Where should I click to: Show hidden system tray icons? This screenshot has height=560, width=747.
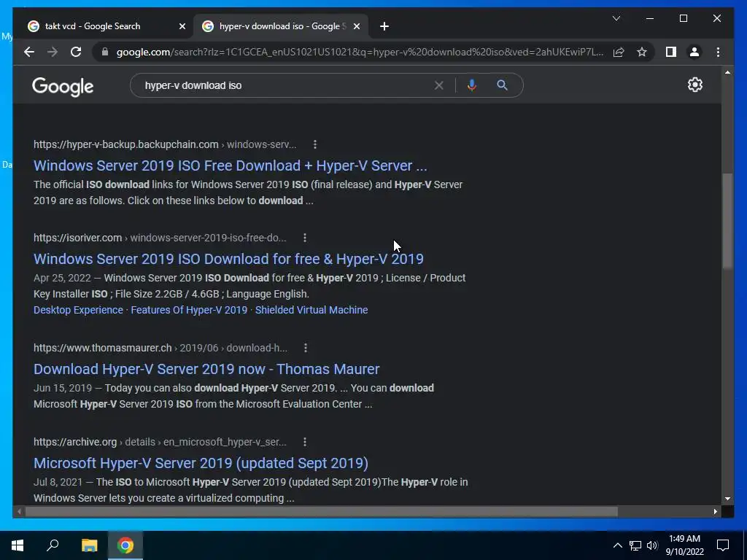coord(617,545)
